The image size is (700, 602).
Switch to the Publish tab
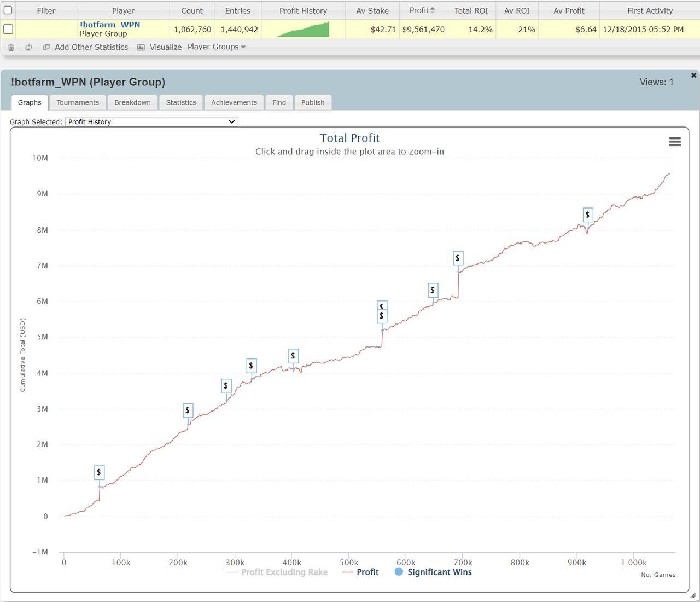[313, 102]
